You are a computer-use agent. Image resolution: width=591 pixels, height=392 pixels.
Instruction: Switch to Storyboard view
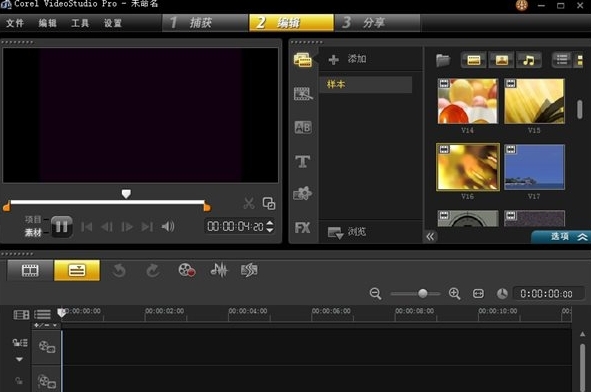tap(30, 270)
